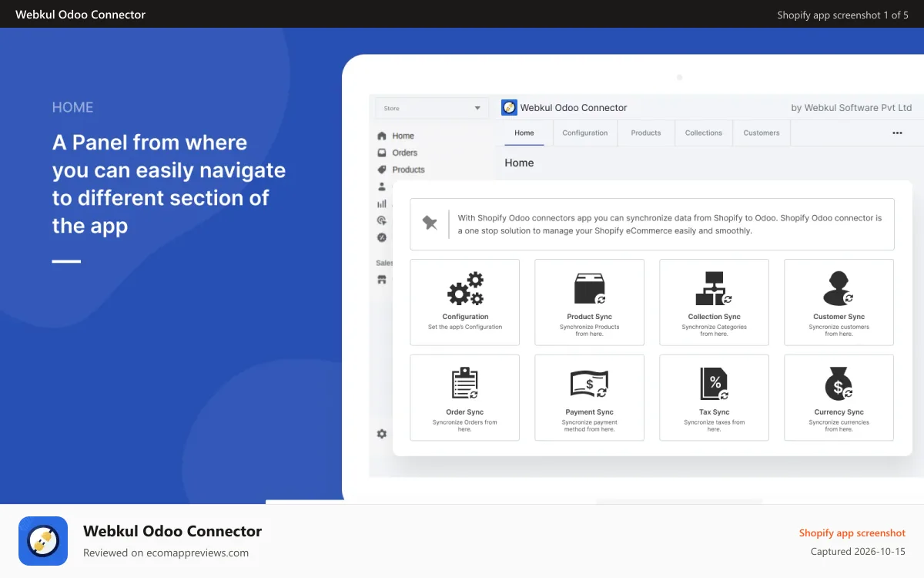Click the Tax Sync percent document icon

(714, 384)
